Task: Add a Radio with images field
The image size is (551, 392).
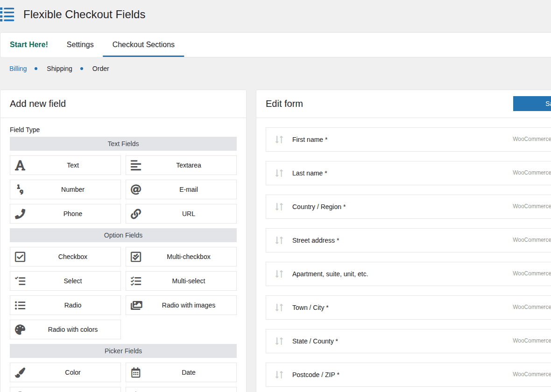Action: pos(181,305)
